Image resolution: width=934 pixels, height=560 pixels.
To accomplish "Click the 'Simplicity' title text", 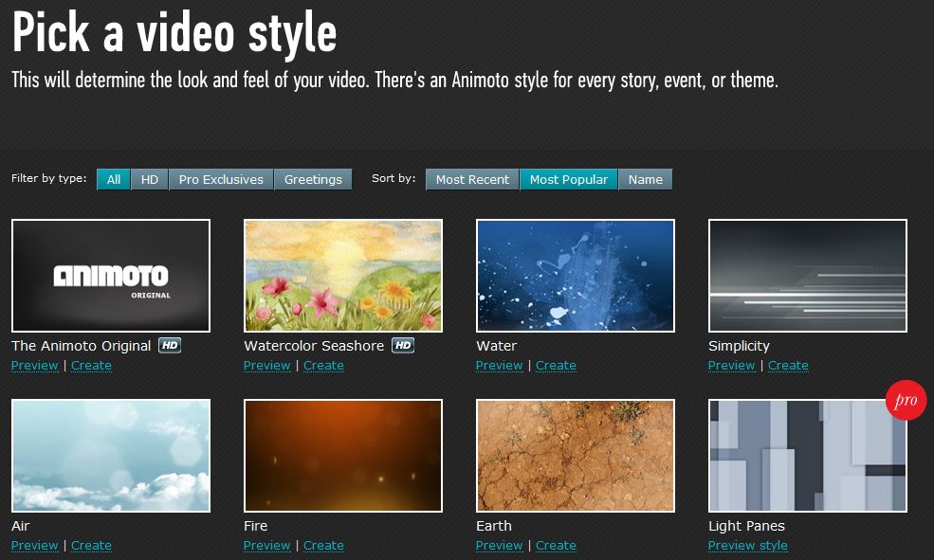I will 740,347.
